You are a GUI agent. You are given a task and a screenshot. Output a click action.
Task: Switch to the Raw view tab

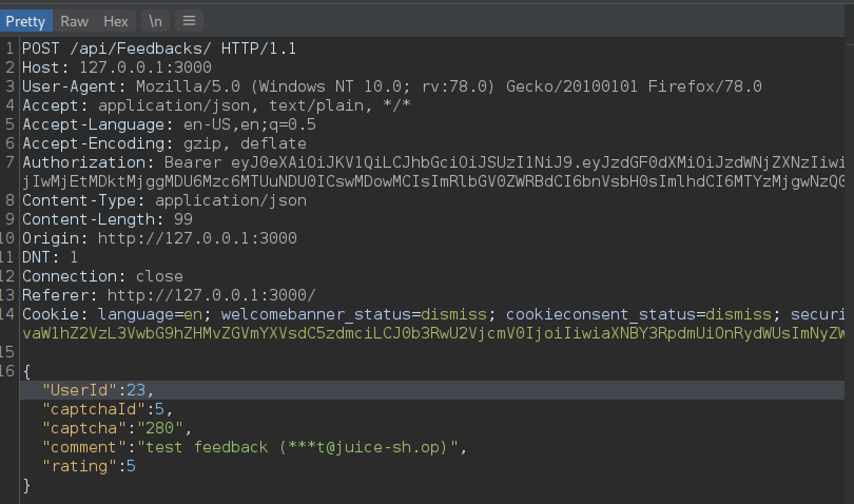tap(74, 21)
